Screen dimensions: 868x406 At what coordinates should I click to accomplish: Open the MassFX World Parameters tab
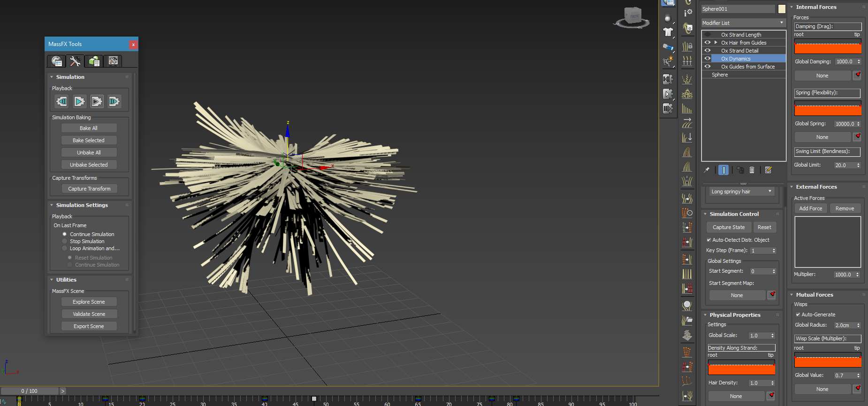(x=56, y=61)
